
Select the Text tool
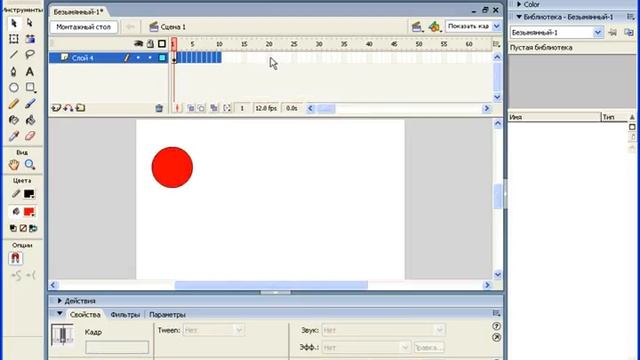pyautogui.click(x=30, y=72)
